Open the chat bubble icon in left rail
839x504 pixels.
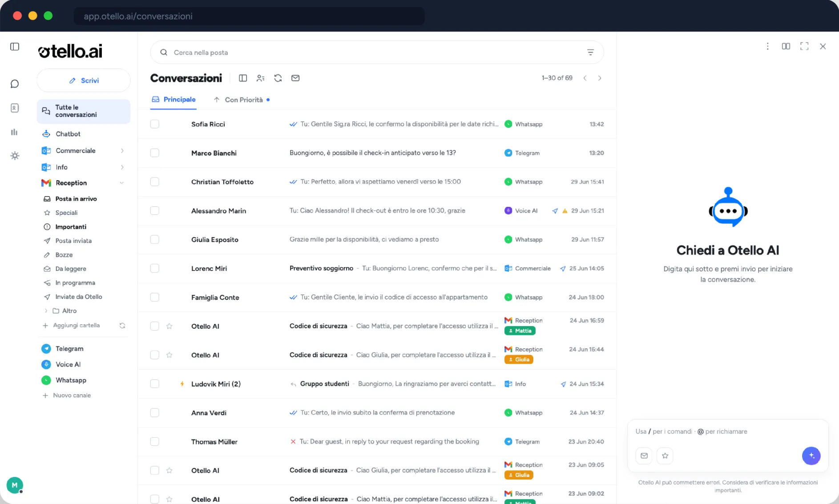tap(15, 84)
